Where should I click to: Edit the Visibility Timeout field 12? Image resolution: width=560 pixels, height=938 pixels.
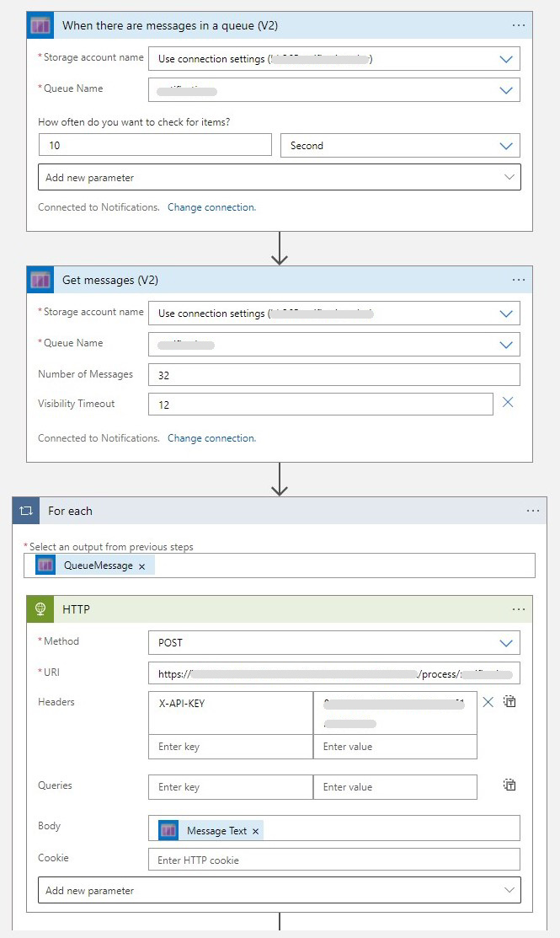[x=321, y=405]
